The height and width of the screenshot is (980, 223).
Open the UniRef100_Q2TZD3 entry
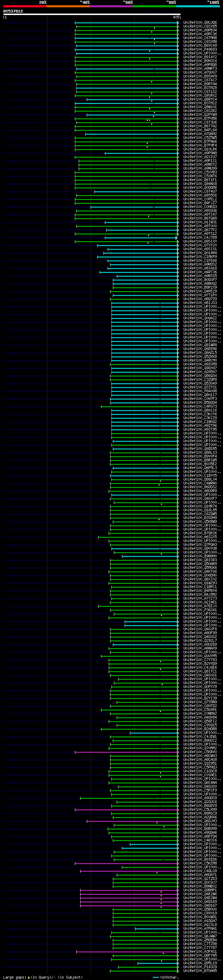point(200,878)
